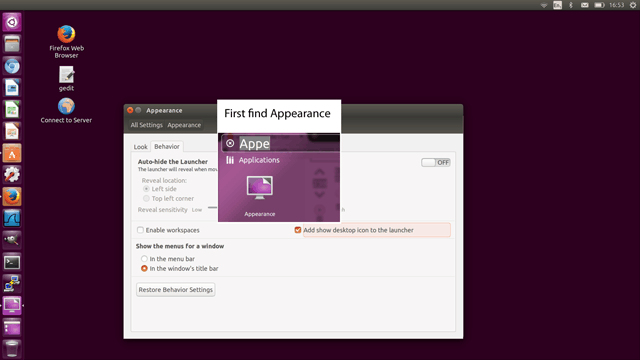
Task: Click the "Show the menus for a window" heading
Action: pos(180,246)
